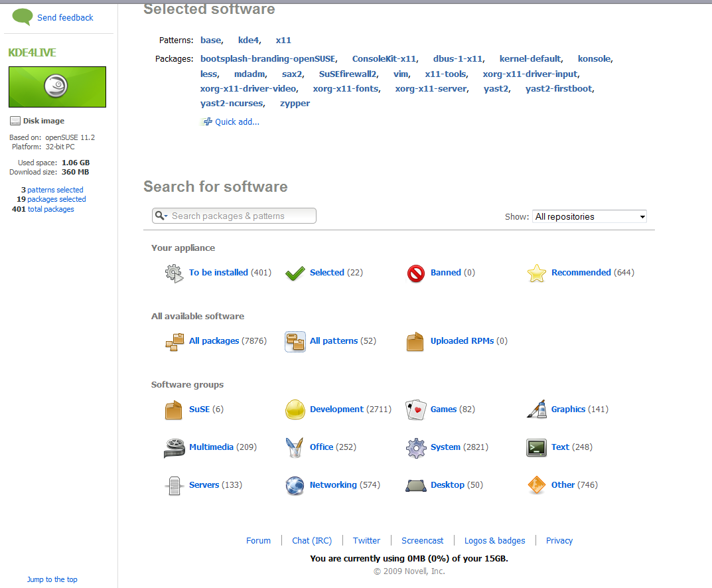Click the Quick add plus icon
Viewport: 712px width, 588px height.
206,121
